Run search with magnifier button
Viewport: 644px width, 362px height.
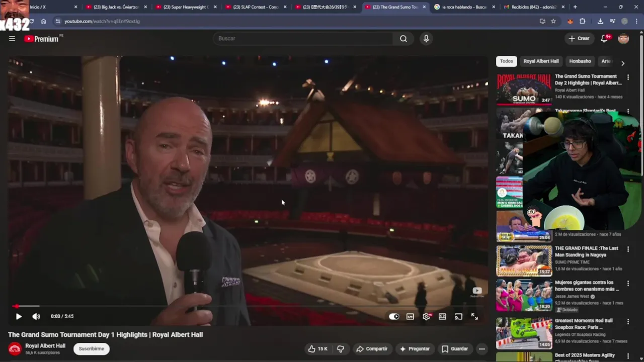[x=404, y=39]
